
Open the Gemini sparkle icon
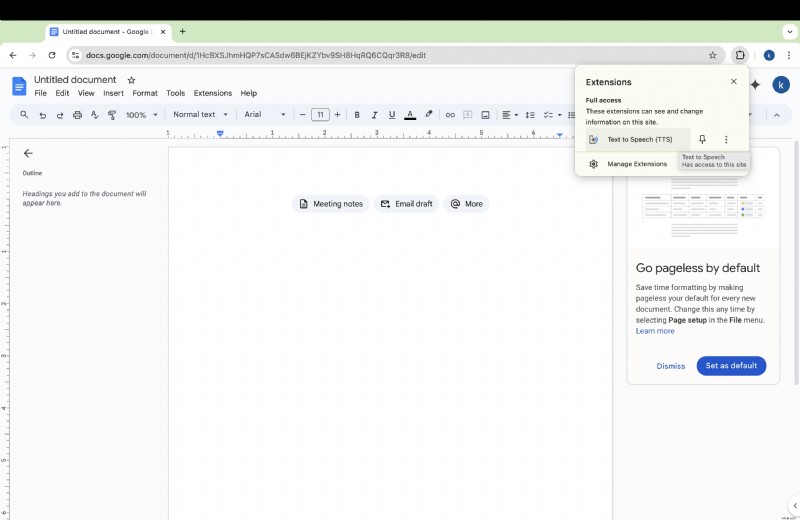click(x=755, y=85)
